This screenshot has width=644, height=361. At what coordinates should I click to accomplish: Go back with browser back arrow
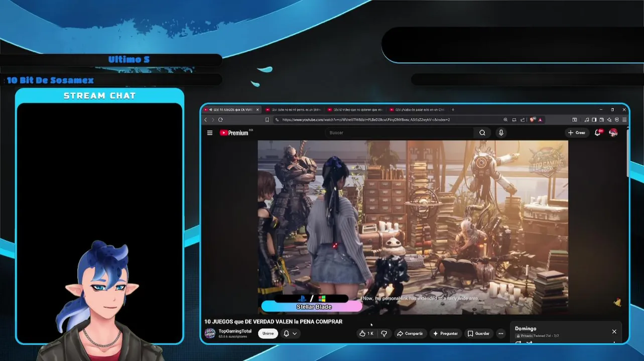(x=205, y=120)
